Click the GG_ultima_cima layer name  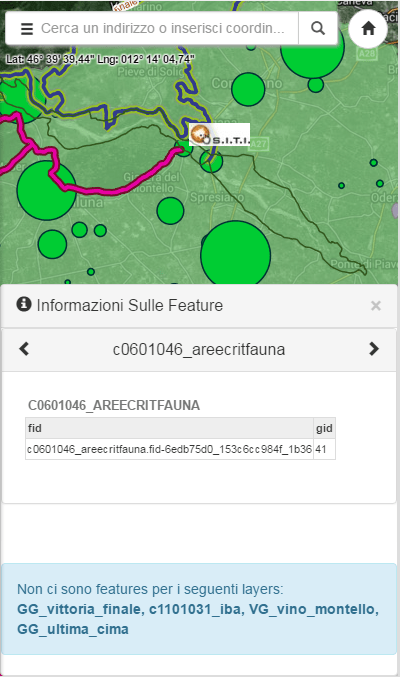[x=73, y=629]
